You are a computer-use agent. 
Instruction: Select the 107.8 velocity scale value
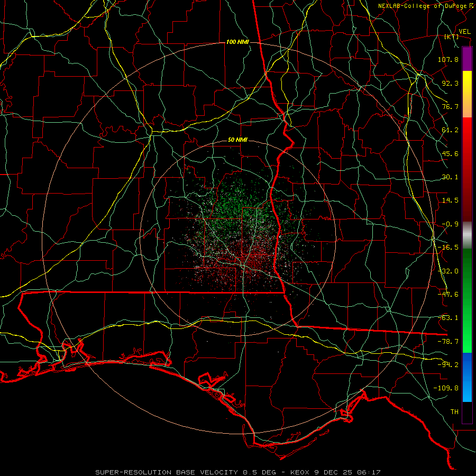click(x=448, y=59)
